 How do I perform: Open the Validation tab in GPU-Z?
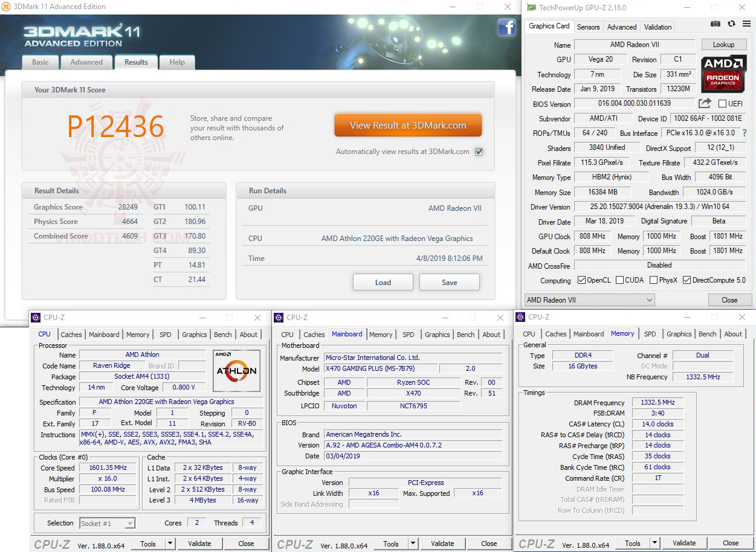tap(657, 27)
